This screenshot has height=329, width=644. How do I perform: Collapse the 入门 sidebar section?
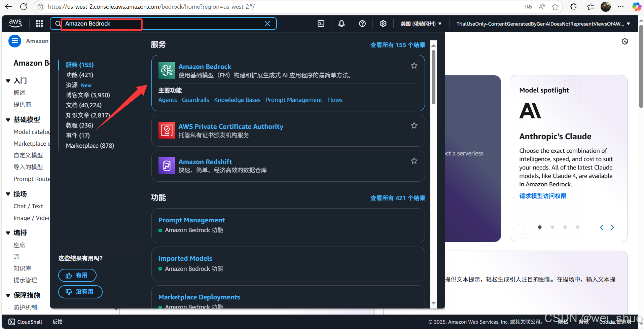8,81
